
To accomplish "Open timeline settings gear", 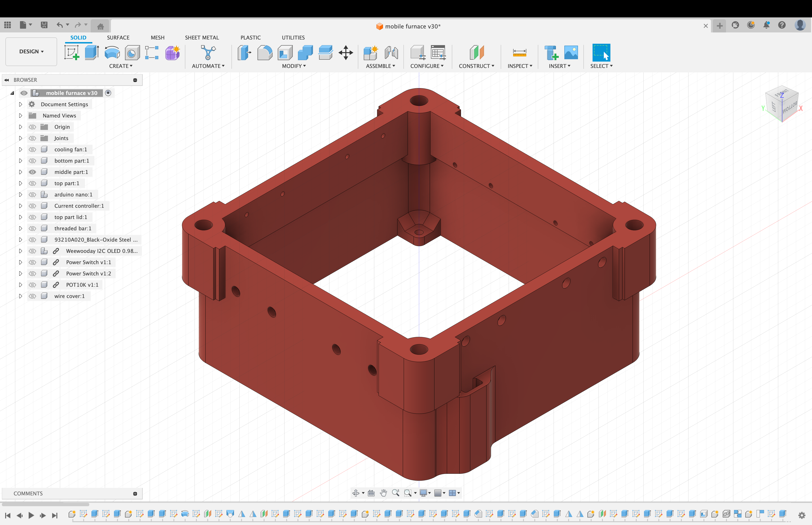I will [802, 515].
